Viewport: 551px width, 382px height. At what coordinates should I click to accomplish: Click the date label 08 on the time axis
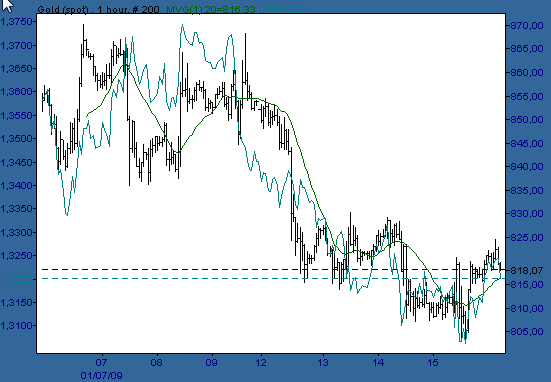click(x=157, y=362)
